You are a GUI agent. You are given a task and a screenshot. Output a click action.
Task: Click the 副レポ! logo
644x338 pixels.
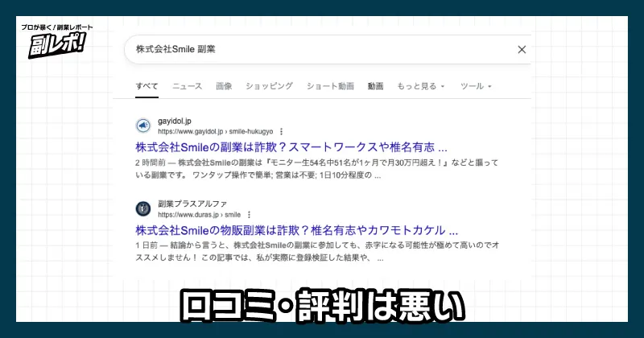tap(57, 45)
